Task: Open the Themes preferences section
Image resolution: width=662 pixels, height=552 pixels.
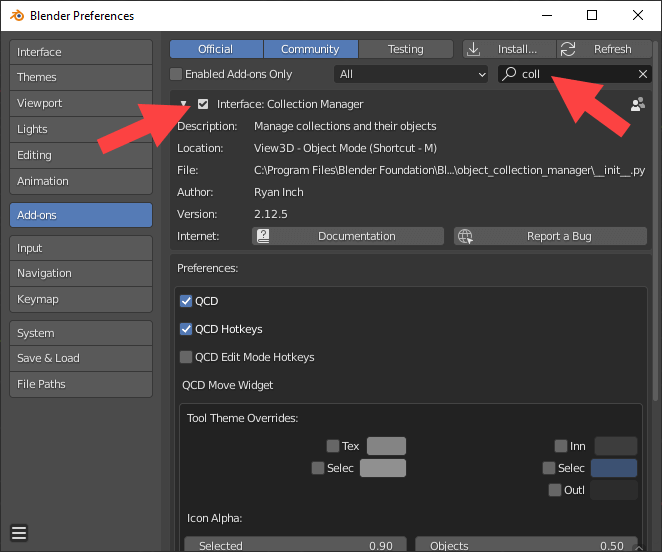Action: [x=81, y=77]
